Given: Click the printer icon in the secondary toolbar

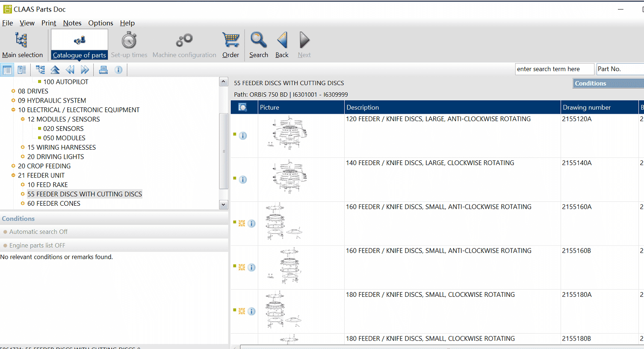Looking at the screenshot, I should tap(103, 70).
